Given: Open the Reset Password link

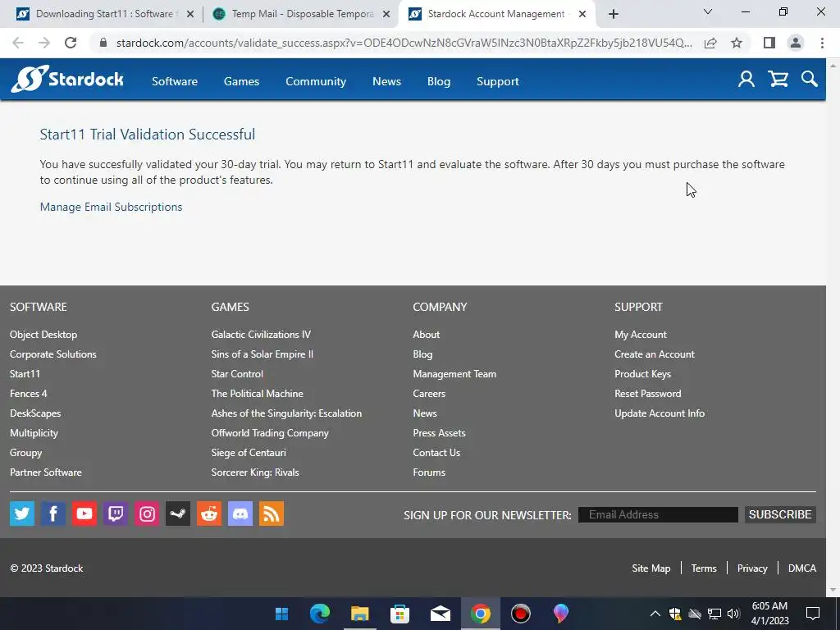Looking at the screenshot, I should tap(648, 393).
